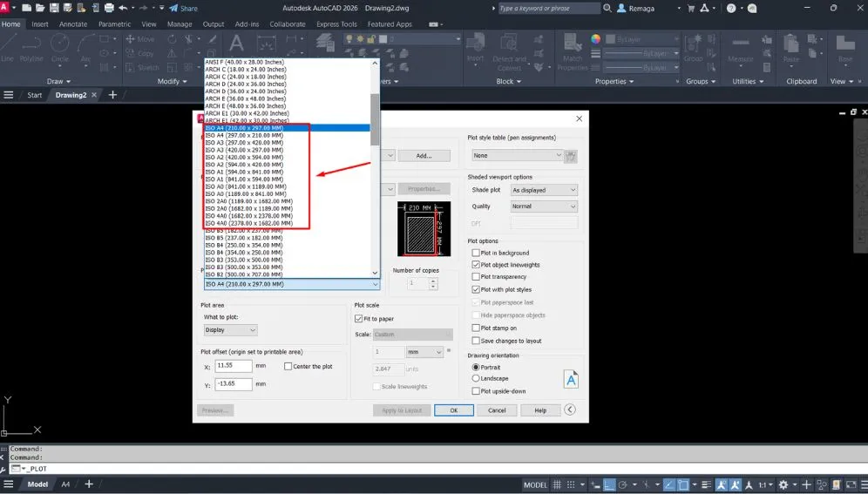
Task: Click the collapse options arrow beside Help
Action: (570, 409)
